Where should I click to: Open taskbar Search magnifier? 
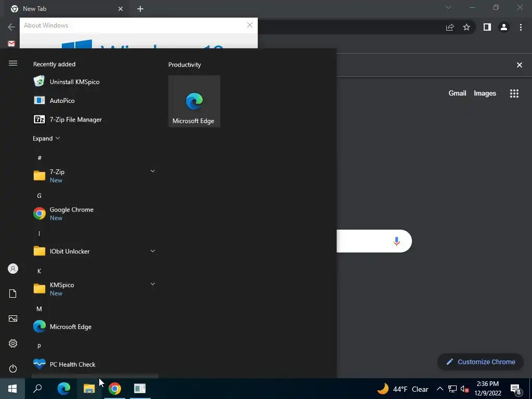(37, 389)
